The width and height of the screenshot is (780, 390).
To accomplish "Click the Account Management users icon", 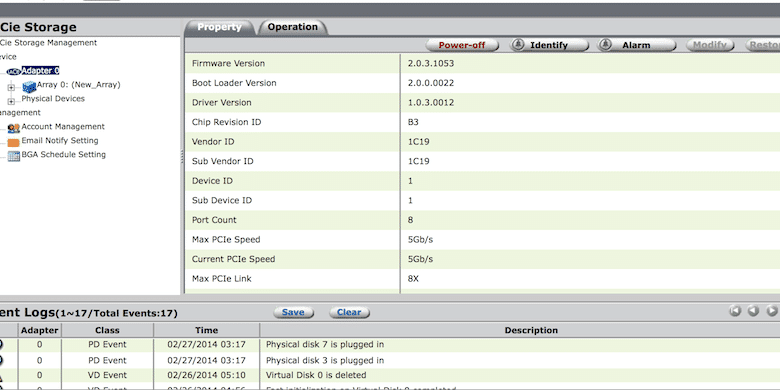I will pyautogui.click(x=13, y=128).
